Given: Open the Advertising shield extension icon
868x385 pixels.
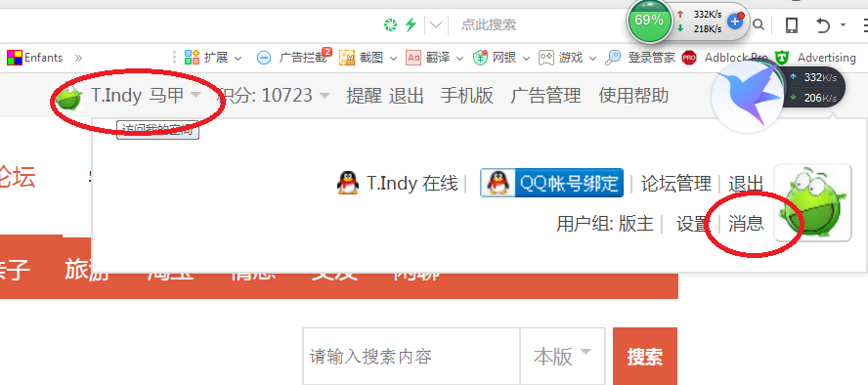Looking at the screenshot, I should coord(782,58).
